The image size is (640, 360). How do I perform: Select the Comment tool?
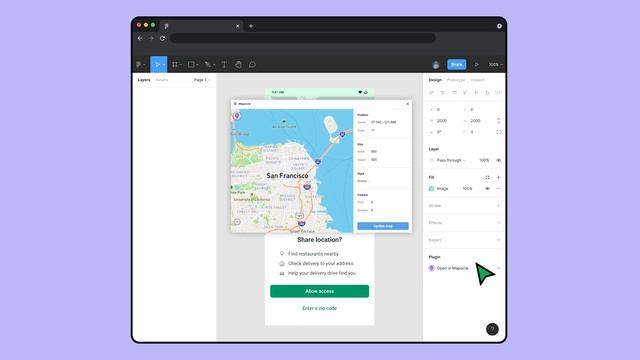(x=252, y=64)
